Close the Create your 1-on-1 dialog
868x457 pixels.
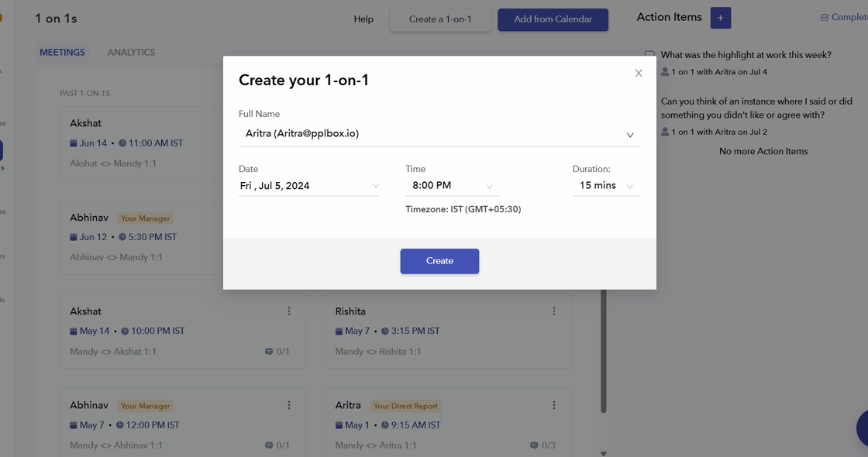639,74
